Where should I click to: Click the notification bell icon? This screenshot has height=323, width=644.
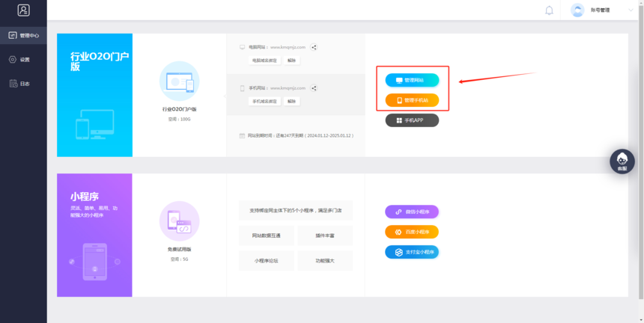point(549,10)
